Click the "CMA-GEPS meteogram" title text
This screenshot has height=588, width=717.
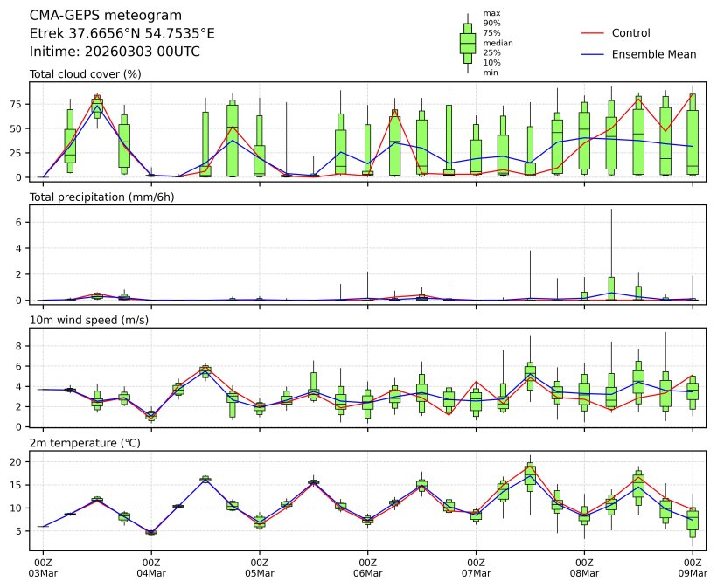pos(106,16)
